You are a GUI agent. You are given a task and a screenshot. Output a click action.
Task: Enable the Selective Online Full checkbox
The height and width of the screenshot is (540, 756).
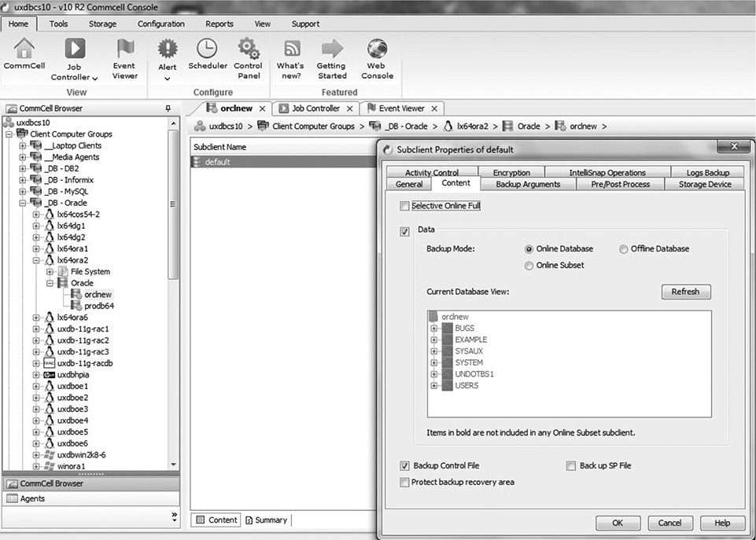[x=404, y=206]
